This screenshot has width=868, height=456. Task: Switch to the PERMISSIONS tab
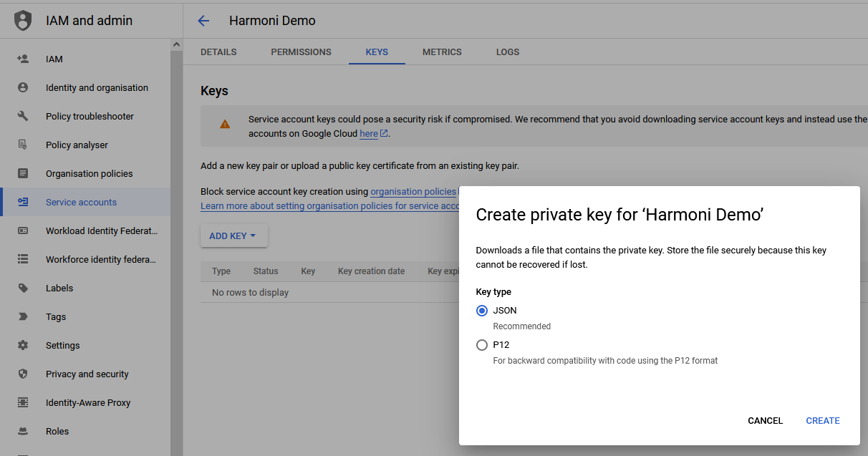click(301, 52)
